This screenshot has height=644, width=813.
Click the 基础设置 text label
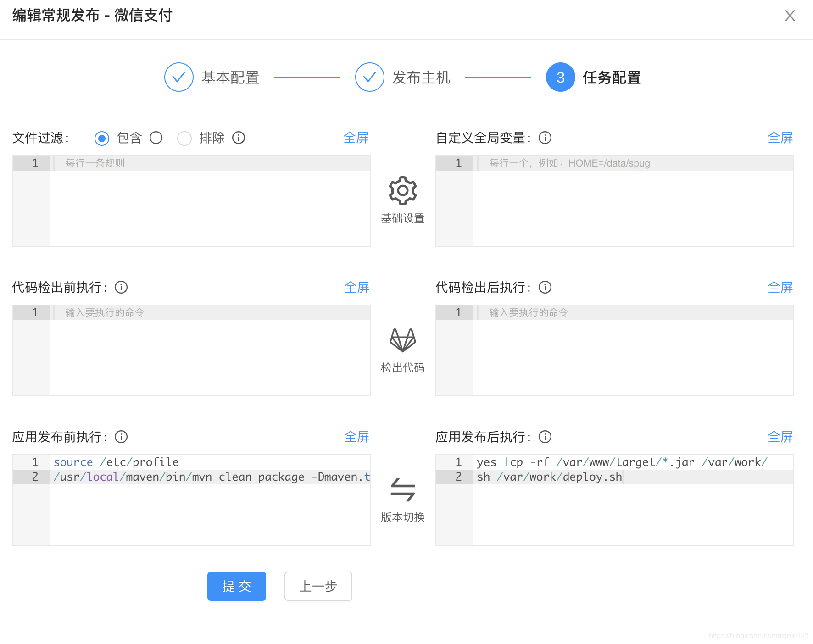pyautogui.click(x=403, y=218)
